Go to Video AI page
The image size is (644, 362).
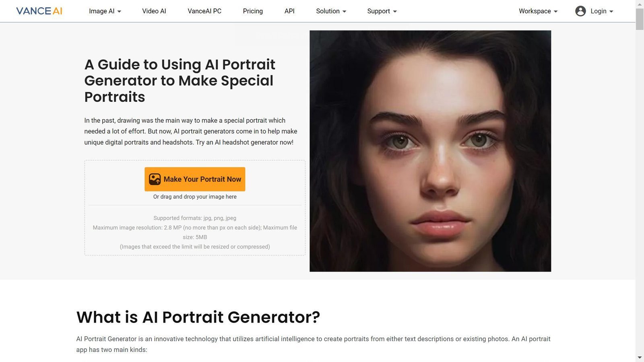[154, 11]
